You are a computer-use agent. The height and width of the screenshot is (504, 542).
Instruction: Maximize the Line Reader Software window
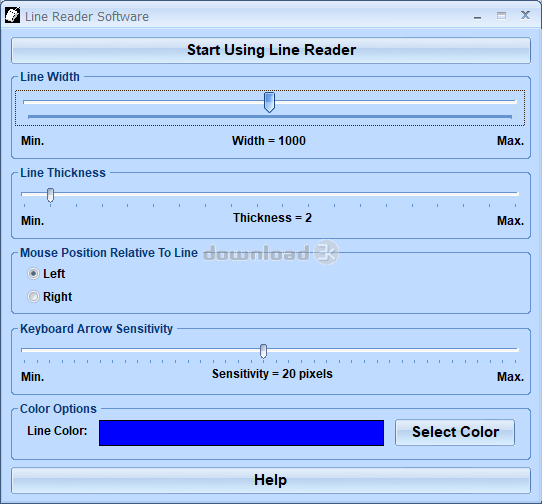click(x=501, y=16)
